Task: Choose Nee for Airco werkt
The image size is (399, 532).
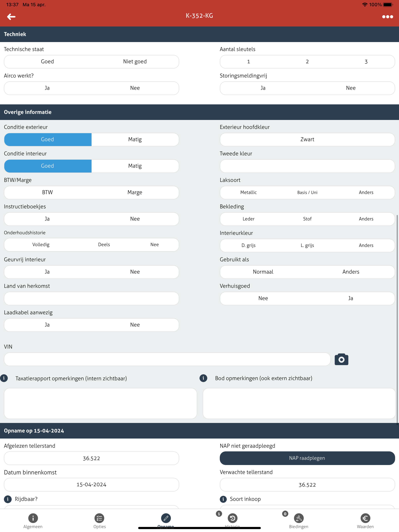Action: tap(135, 88)
